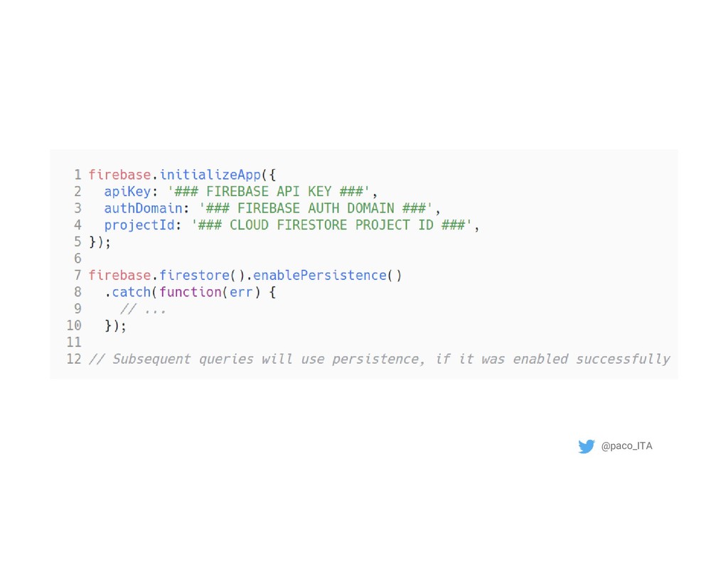Click line number 6 in the gutter
Viewport: 728px width, 562px height.
click(x=77, y=259)
